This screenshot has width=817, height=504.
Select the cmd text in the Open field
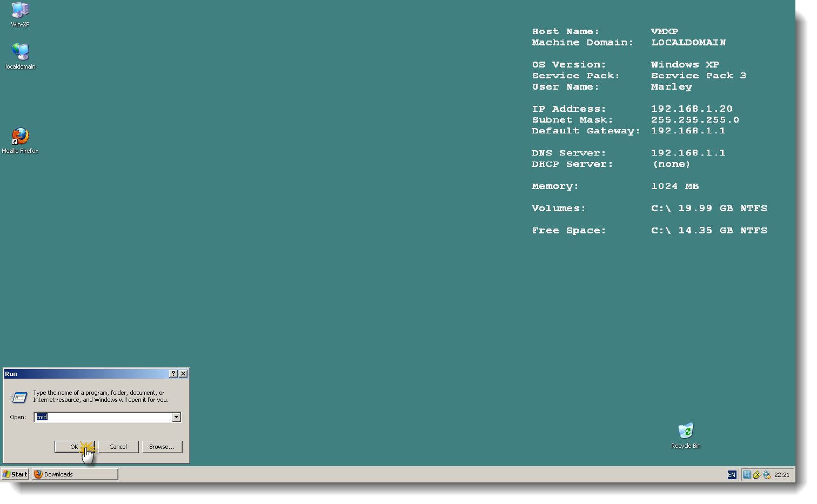coord(42,417)
